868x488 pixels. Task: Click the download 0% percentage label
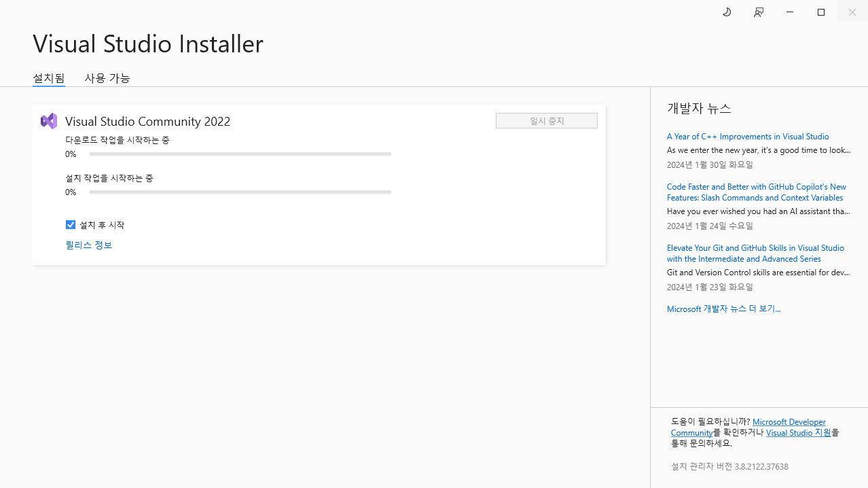[x=71, y=154]
